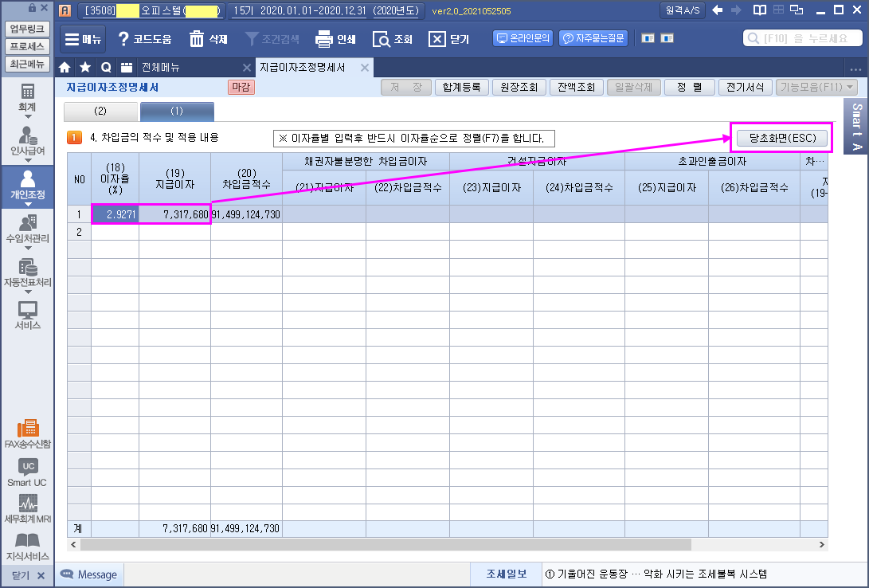Click the 당초화면(ESC) button
Image resolution: width=869 pixels, height=588 pixels.
(x=782, y=138)
